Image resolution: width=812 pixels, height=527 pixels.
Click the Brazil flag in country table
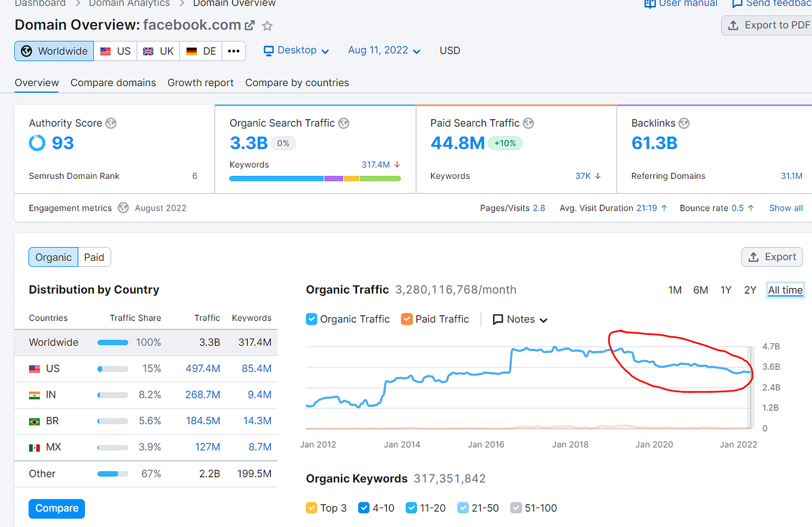[35, 421]
